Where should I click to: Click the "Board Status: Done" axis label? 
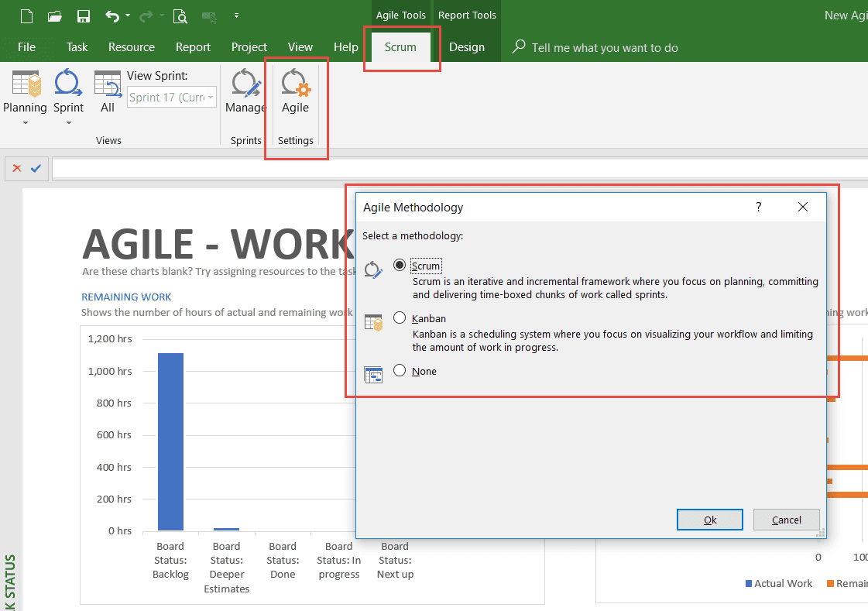[x=283, y=560]
